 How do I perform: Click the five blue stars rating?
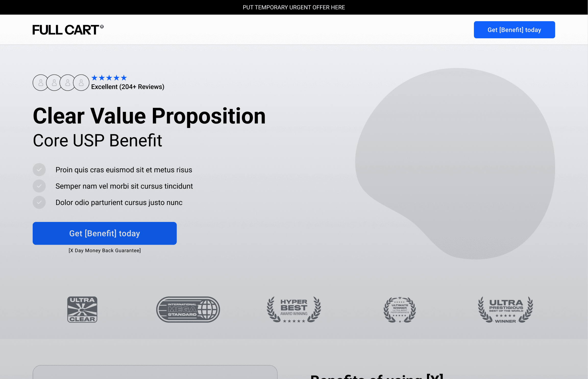(109, 78)
